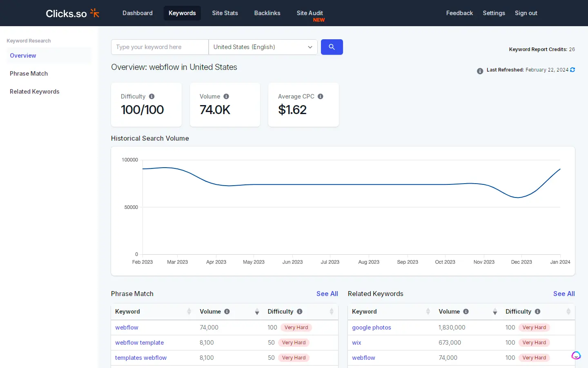
Task: Open Site Audit NEW navigation item
Action: [x=310, y=16]
